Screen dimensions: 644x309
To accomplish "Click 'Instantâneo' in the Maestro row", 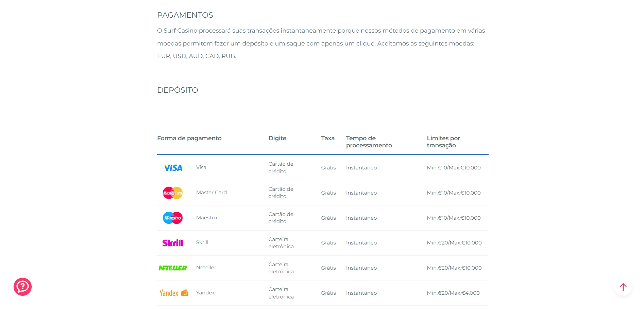I will pyautogui.click(x=361, y=218).
